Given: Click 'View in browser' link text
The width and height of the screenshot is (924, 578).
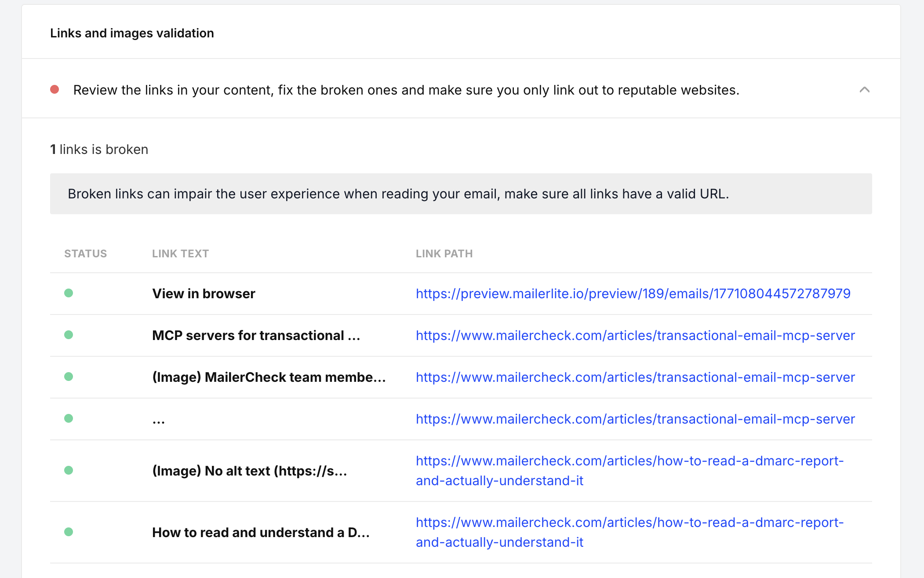Looking at the screenshot, I should (204, 293).
